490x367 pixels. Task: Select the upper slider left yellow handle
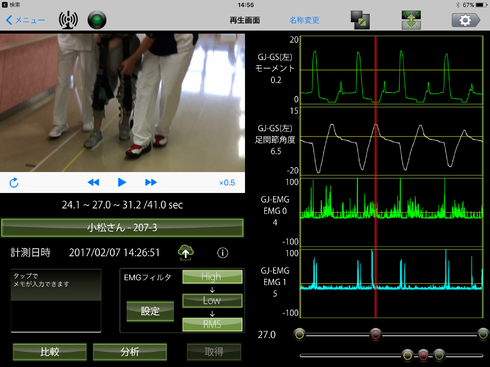tap(299, 334)
